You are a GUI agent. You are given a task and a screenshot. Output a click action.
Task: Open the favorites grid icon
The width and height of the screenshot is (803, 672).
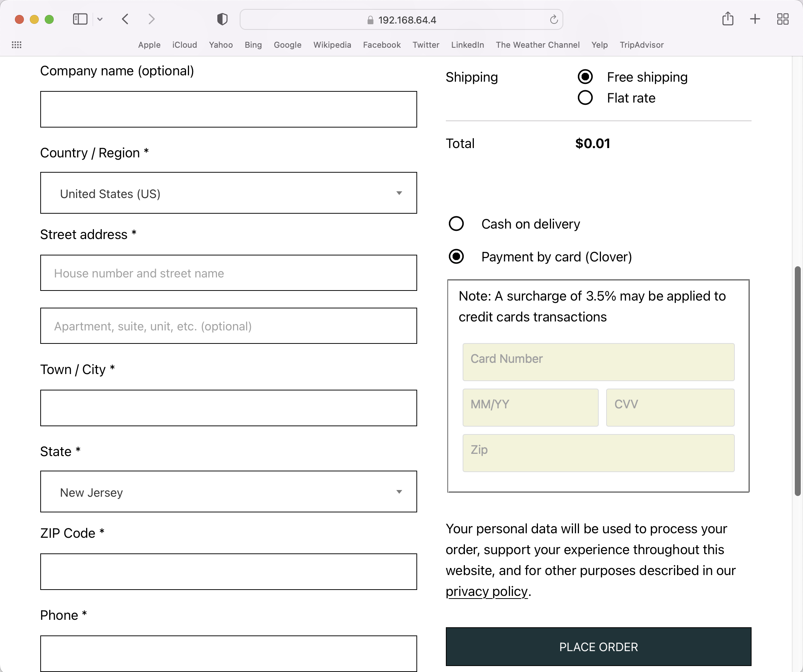[x=16, y=45]
